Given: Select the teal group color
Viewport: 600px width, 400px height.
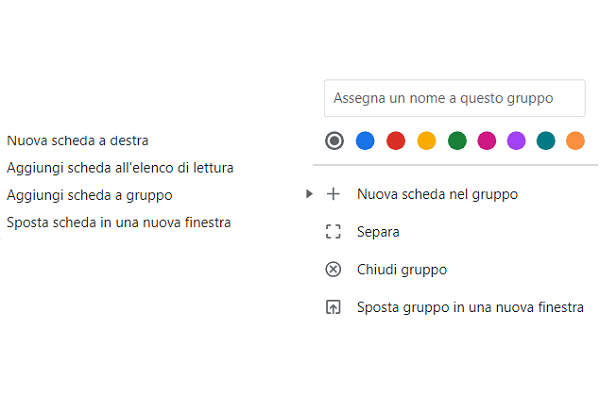Looking at the screenshot, I should point(546,141).
